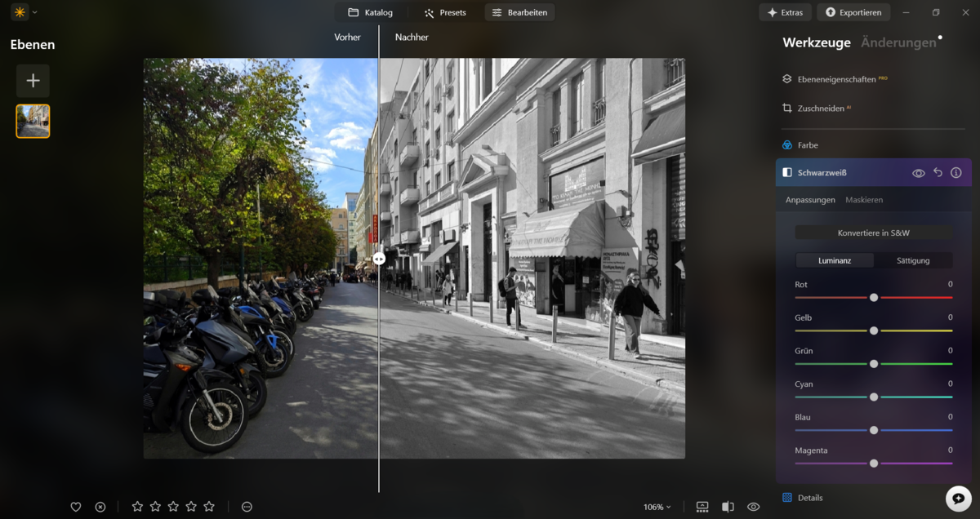Open the before/after split compare view
Screen dimensions: 980x519
point(727,506)
